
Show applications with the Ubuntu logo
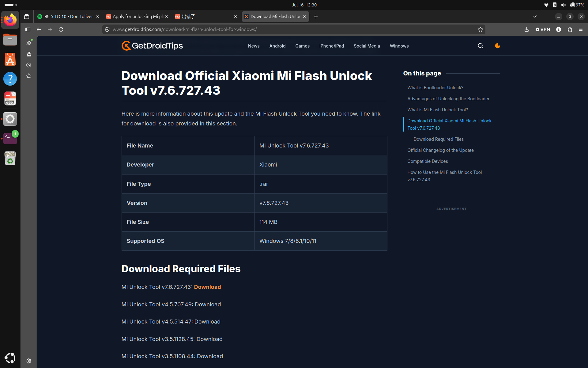point(10,358)
